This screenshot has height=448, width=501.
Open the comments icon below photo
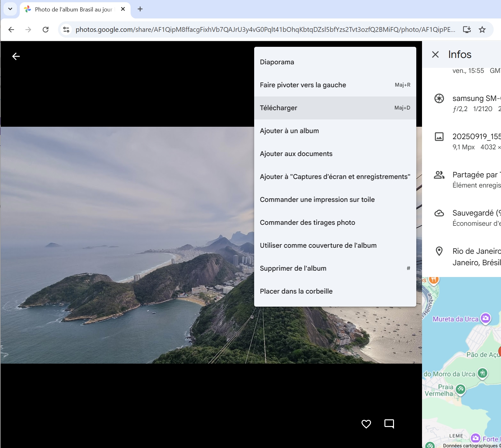pos(389,424)
